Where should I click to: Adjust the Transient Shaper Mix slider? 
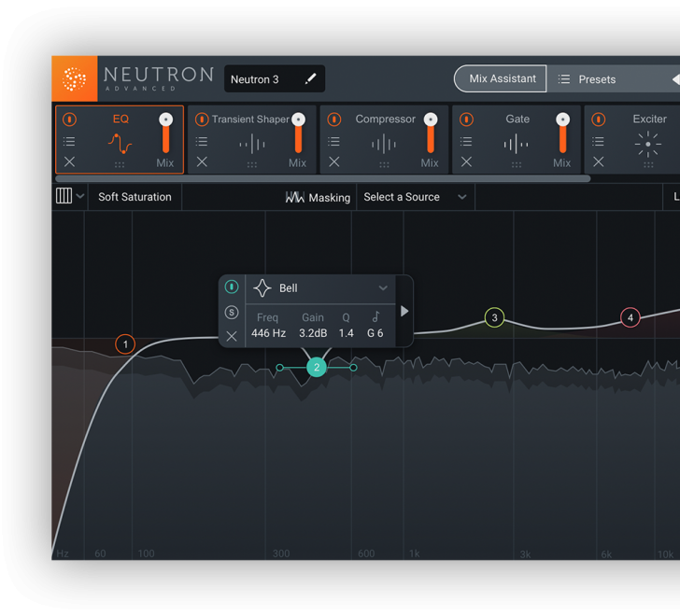pyautogui.click(x=298, y=133)
